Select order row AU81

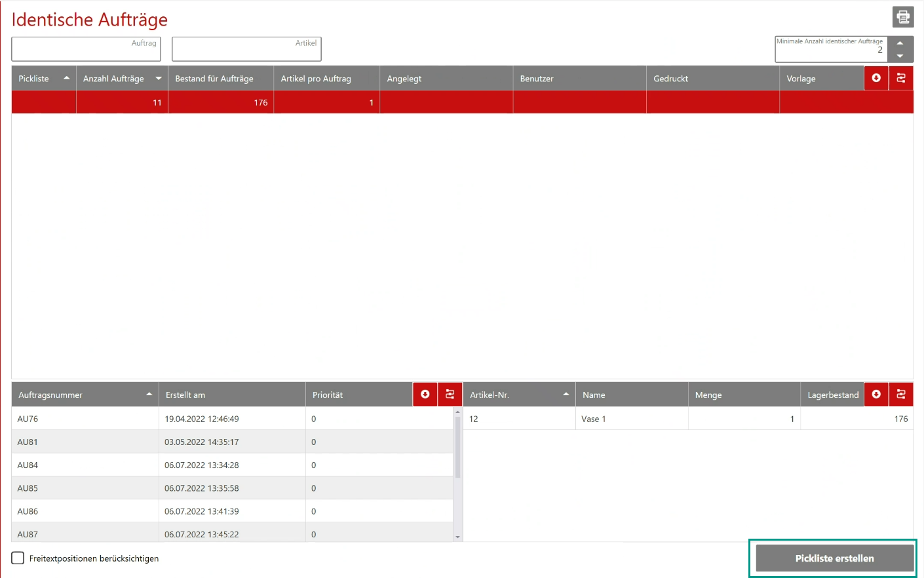click(x=85, y=442)
